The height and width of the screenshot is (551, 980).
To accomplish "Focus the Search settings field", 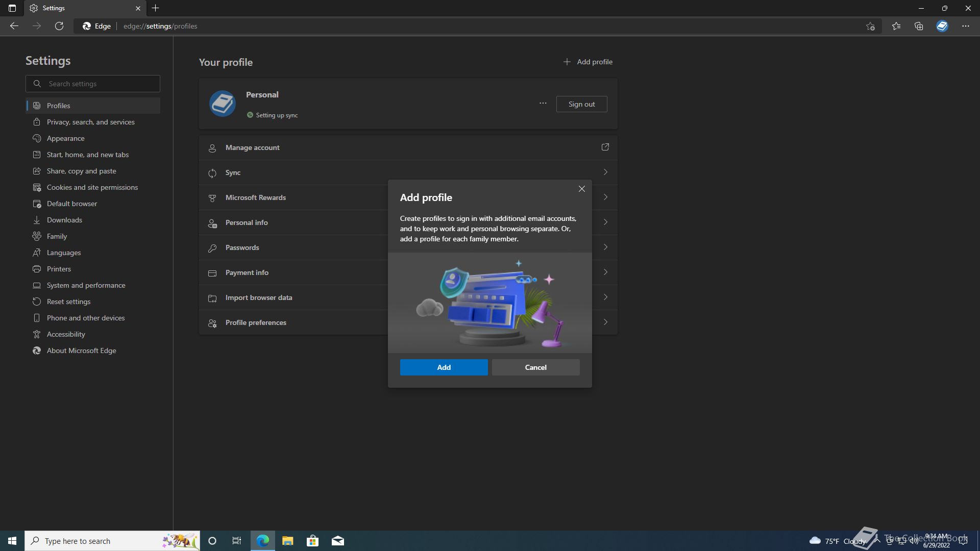I will point(93,84).
